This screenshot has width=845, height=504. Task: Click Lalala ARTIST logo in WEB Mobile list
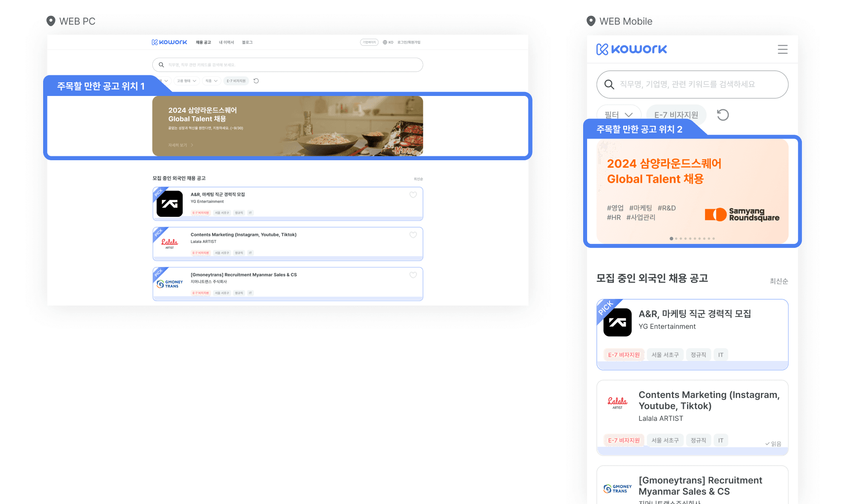[x=617, y=403]
